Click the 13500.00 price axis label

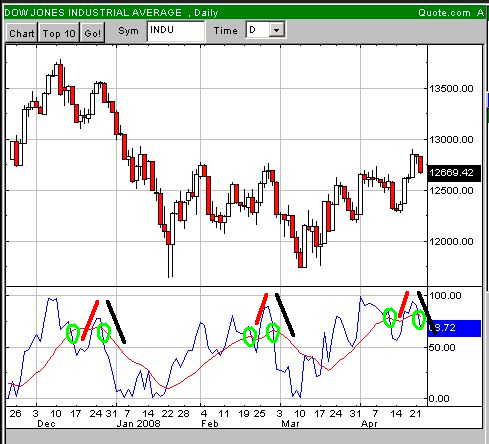click(451, 88)
